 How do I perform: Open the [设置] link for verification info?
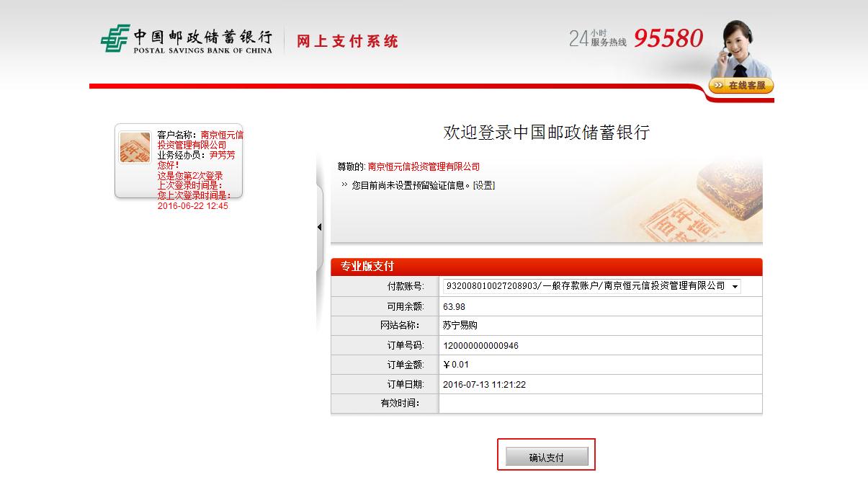coord(483,185)
